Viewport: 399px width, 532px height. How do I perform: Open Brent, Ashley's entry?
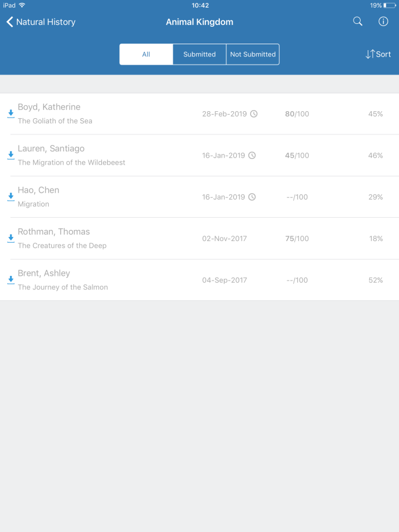(199, 280)
